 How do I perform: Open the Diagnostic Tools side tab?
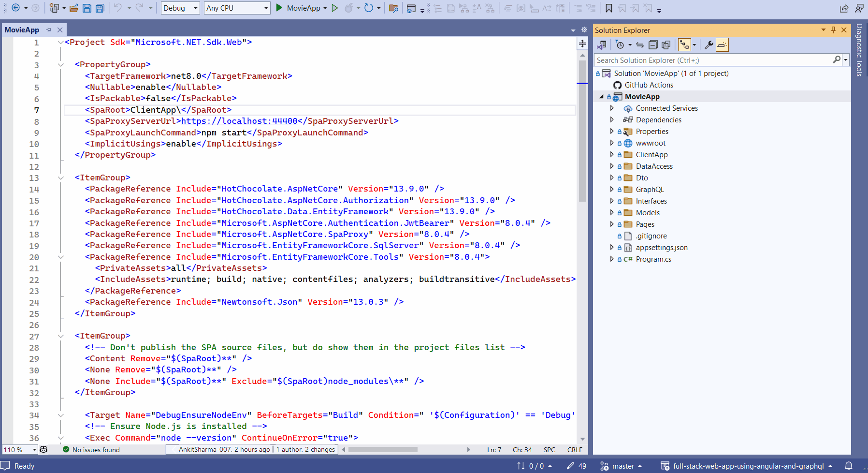[859, 50]
